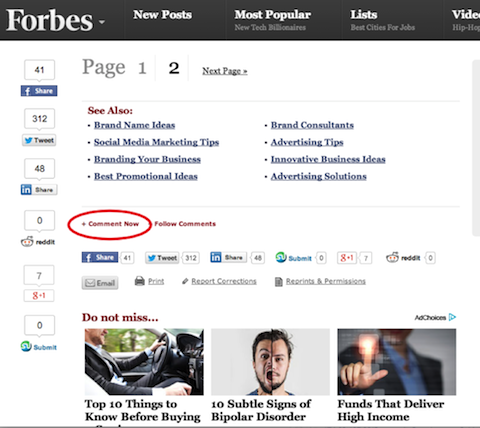Click Google +1 in horizontal share bar
480x428 pixels.
click(x=347, y=258)
